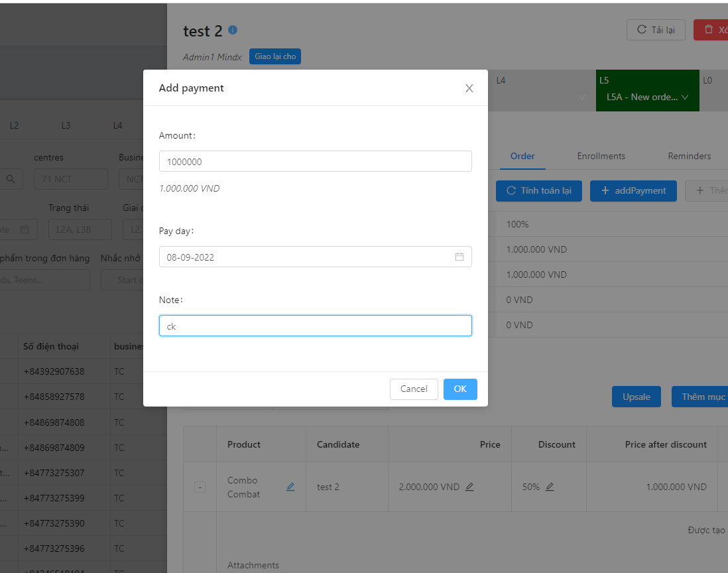Viewport: 728px width, 573px height.
Task: Confirm payment with the OK button
Action: coord(460,389)
